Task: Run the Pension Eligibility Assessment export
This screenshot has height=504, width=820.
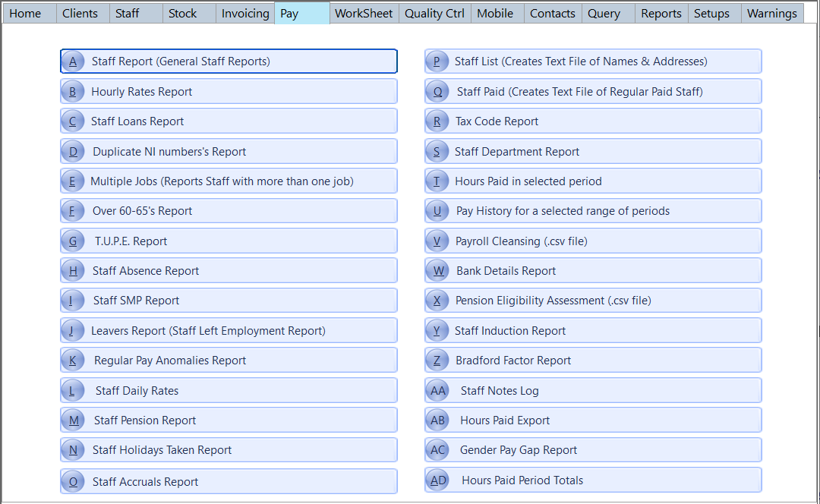Action: [x=592, y=300]
